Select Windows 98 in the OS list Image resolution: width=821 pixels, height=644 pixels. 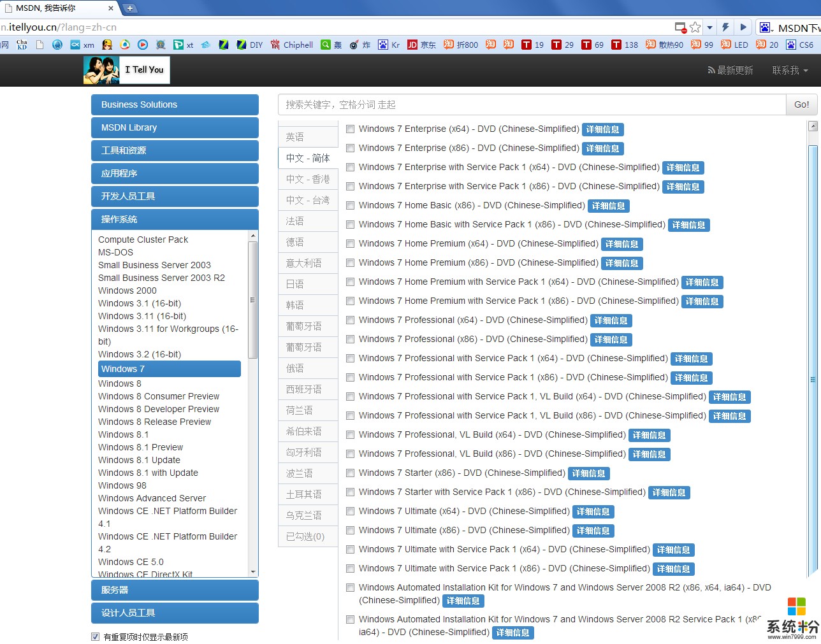point(122,485)
